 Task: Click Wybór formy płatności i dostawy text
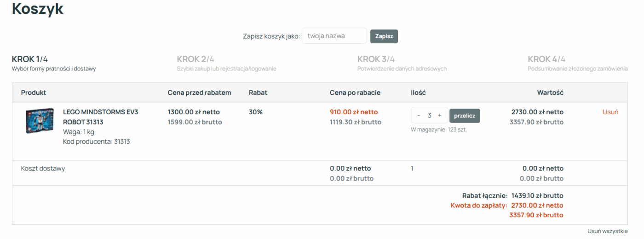(54, 69)
